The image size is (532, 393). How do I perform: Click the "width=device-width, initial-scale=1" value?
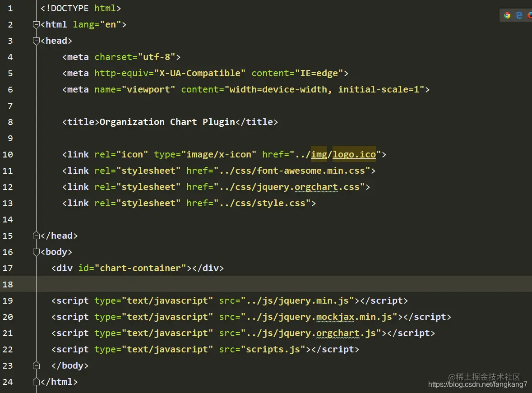pos(324,90)
